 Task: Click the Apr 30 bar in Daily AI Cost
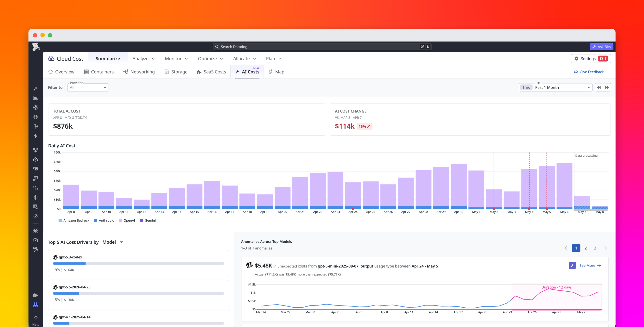click(x=459, y=186)
